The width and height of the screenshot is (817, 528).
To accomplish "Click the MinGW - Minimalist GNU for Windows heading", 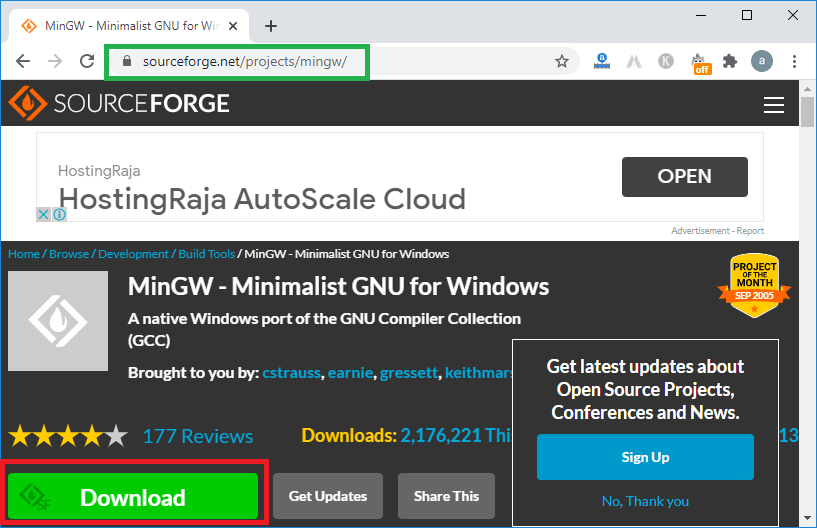I will pyautogui.click(x=339, y=286).
